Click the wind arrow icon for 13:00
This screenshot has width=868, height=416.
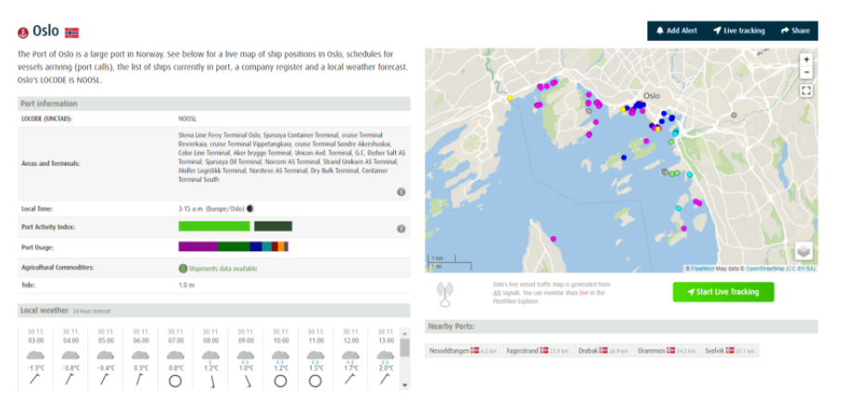385,380
